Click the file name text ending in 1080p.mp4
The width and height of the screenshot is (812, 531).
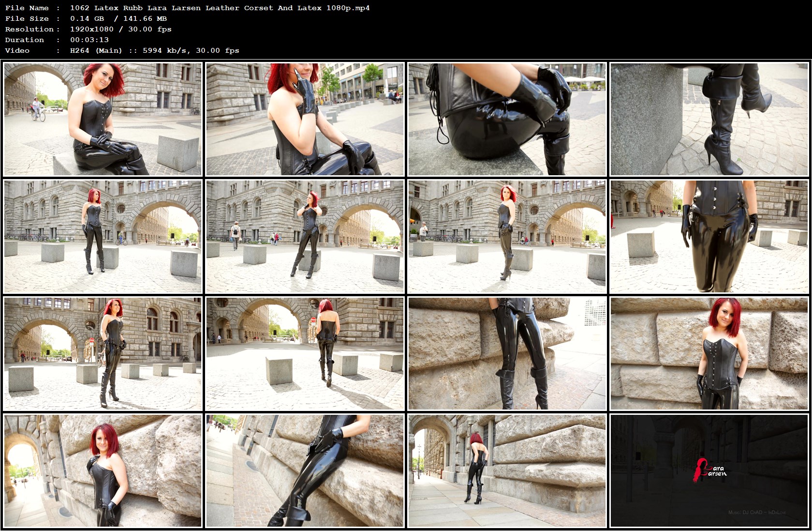click(220, 8)
